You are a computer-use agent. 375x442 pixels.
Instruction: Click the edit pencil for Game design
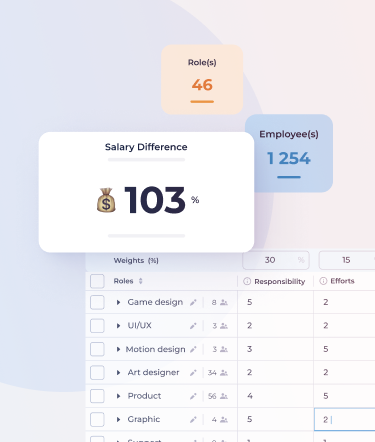click(x=193, y=302)
